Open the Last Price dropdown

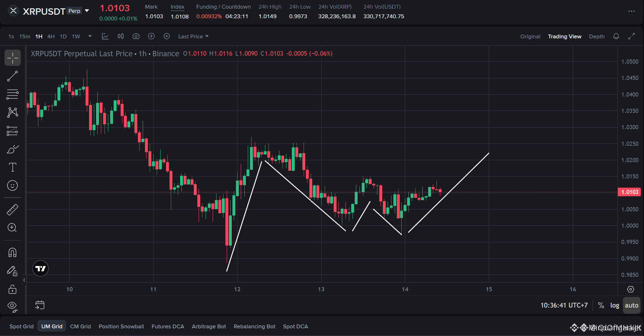pyautogui.click(x=193, y=36)
